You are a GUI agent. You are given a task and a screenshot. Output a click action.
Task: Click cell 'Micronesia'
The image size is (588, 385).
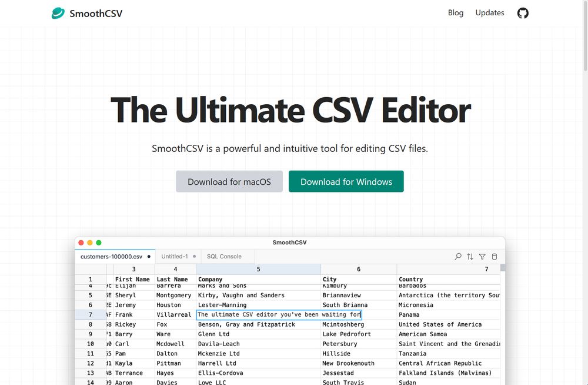[449, 305]
